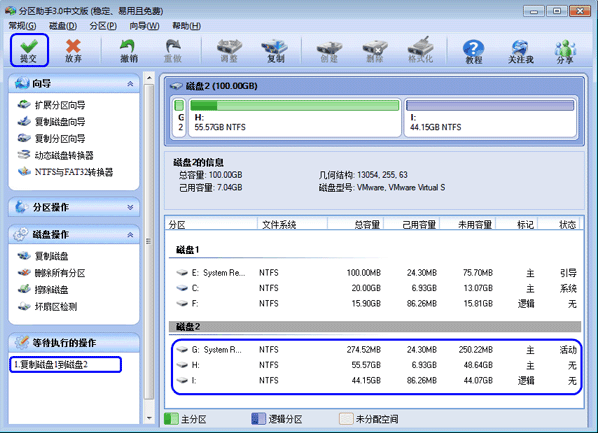The width and height of the screenshot is (598, 435).
Task: Click the 等待执行的操作 panel header
Action: [x=74, y=342]
